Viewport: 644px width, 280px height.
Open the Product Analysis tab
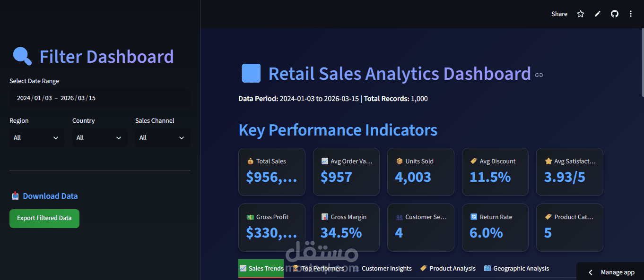tap(447, 268)
